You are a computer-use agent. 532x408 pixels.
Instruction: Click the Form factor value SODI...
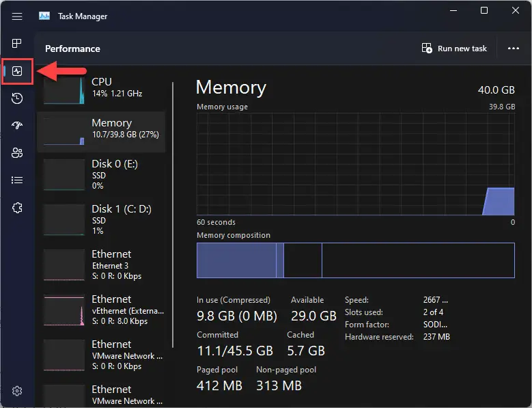(x=435, y=325)
